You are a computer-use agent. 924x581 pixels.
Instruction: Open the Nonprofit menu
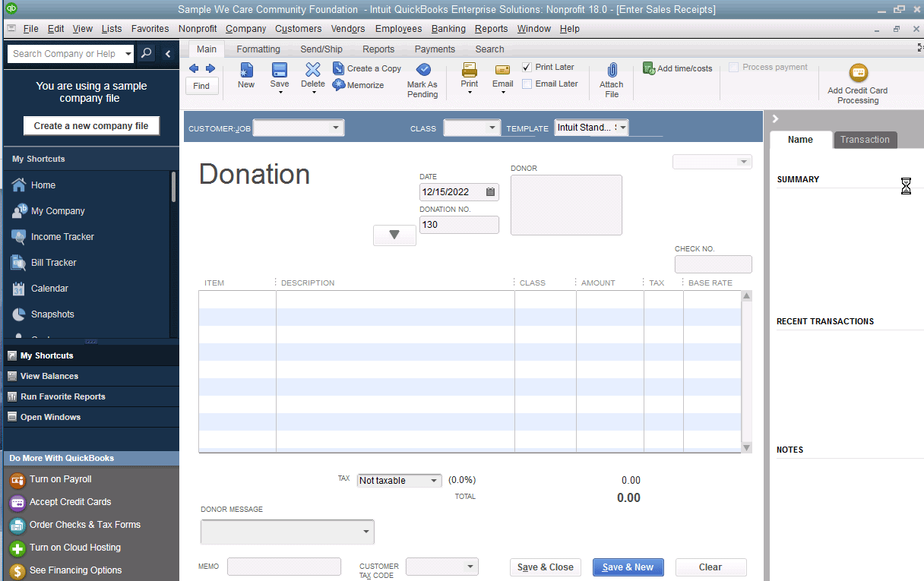(x=198, y=29)
